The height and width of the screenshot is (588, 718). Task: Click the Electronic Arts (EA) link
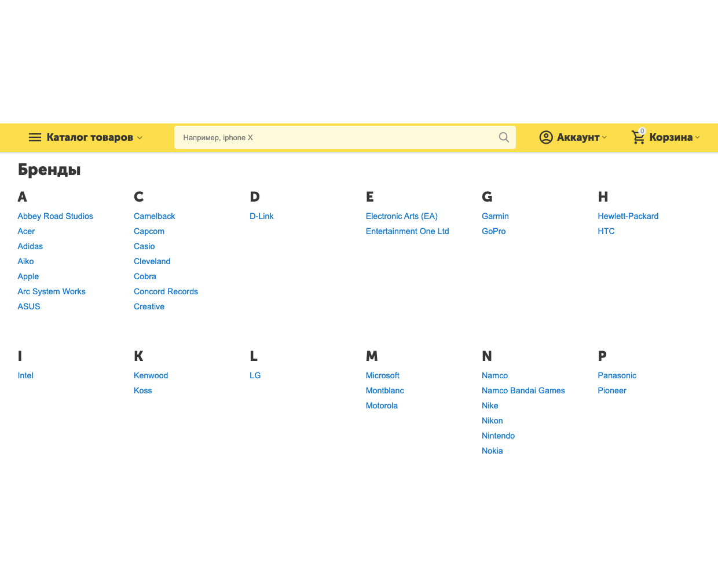tap(402, 216)
